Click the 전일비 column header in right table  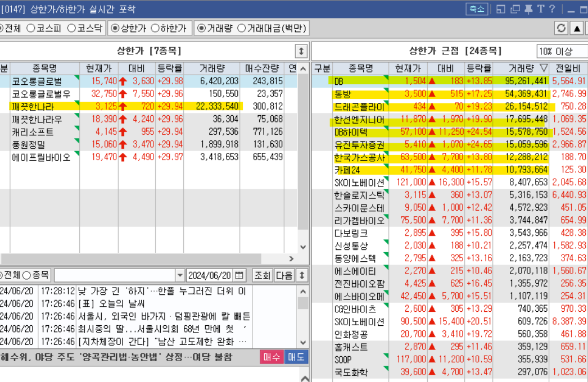click(x=568, y=68)
